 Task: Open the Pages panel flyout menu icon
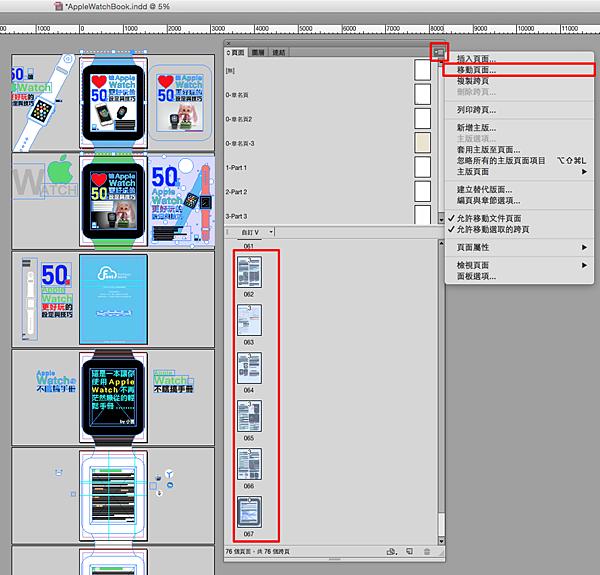(439, 52)
